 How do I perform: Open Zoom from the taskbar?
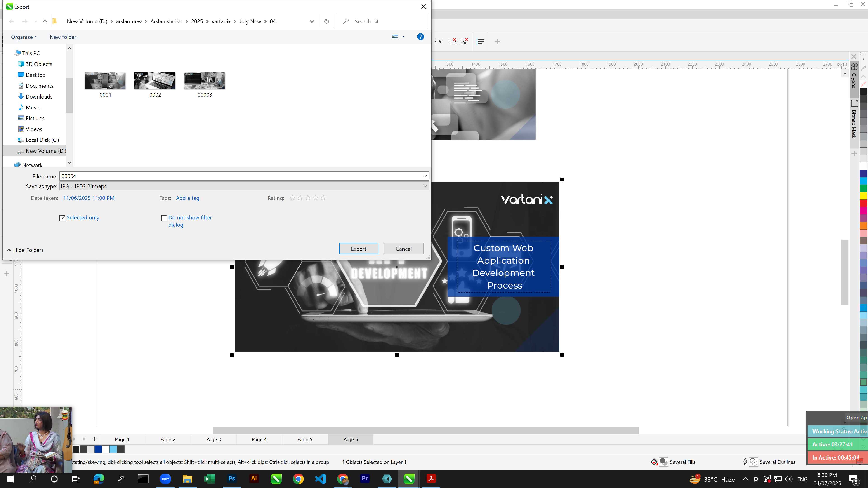coord(165,479)
